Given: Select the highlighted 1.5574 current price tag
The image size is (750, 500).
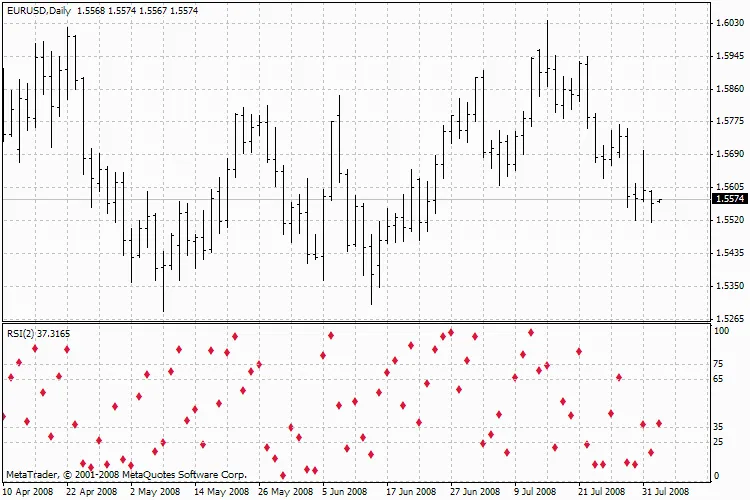Looking at the screenshot, I should coord(729,199).
